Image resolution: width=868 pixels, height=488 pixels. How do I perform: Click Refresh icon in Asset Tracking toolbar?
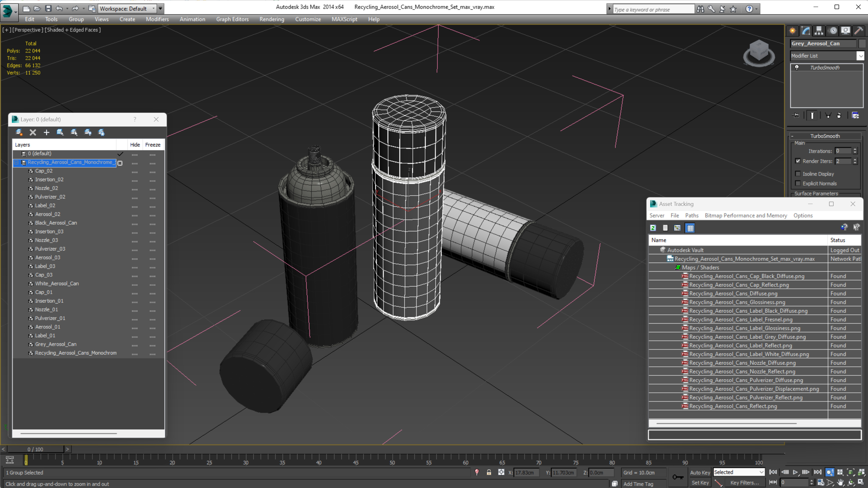(x=653, y=228)
